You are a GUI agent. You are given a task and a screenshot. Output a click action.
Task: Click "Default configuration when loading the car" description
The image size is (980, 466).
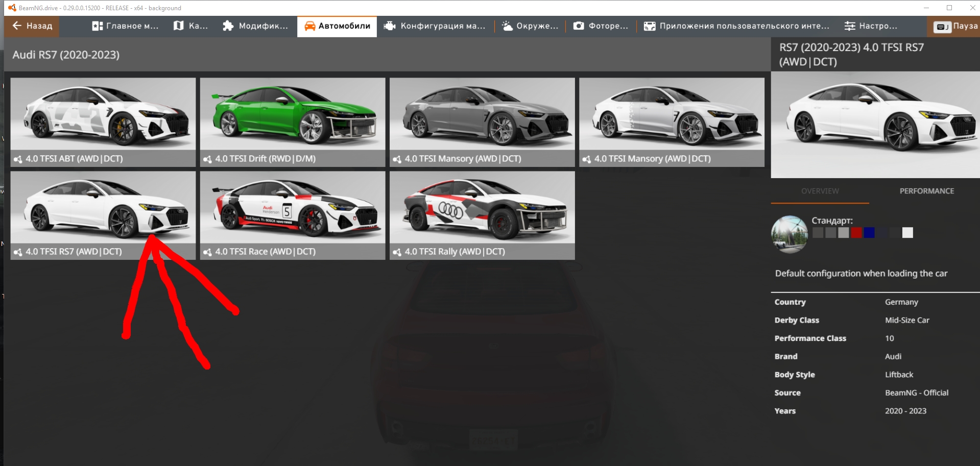tap(861, 274)
